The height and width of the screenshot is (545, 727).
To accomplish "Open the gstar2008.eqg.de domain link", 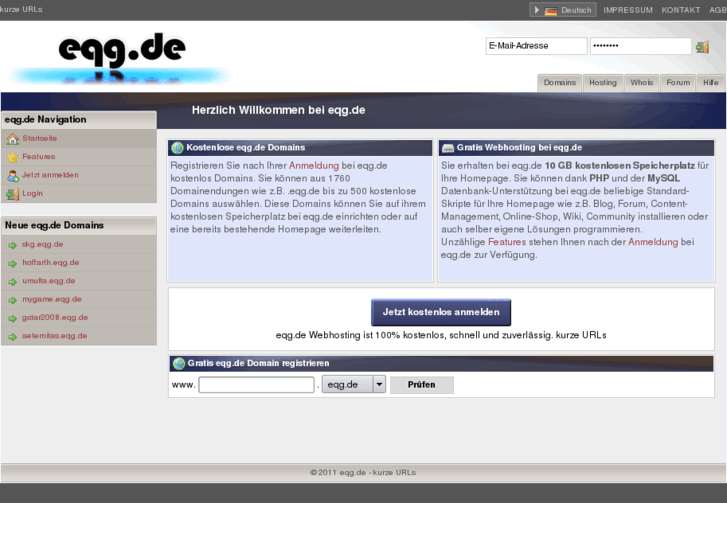I will (x=55, y=318).
